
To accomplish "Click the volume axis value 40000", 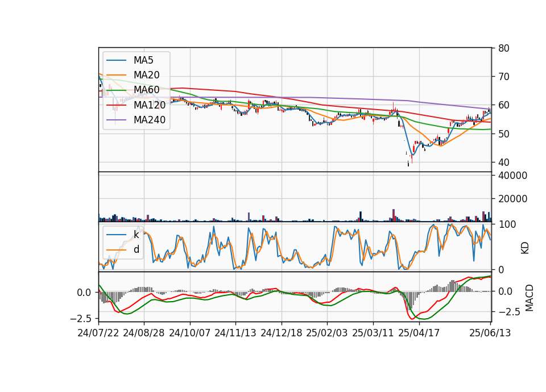I will (512, 176).
